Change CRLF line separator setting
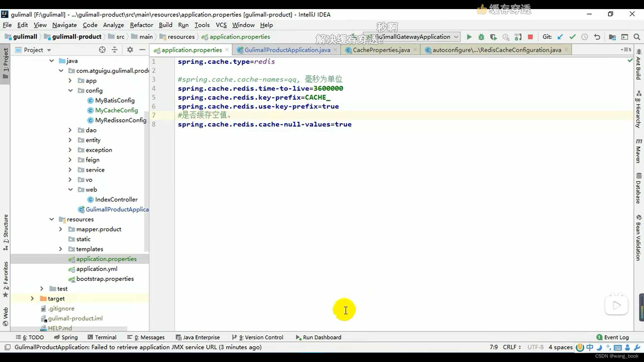Image resolution: width=644 pixels, height=362 pixels. point(512,347)
